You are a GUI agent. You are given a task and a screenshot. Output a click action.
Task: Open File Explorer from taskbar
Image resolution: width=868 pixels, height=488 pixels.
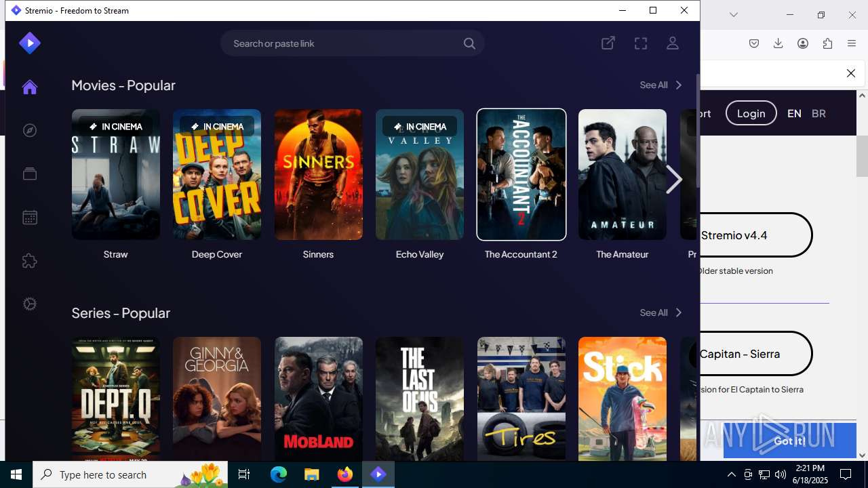(311, 474)
